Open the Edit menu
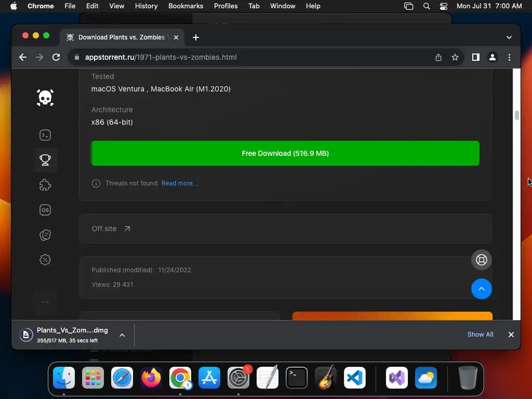532x399 pixels. coord(92,6)
